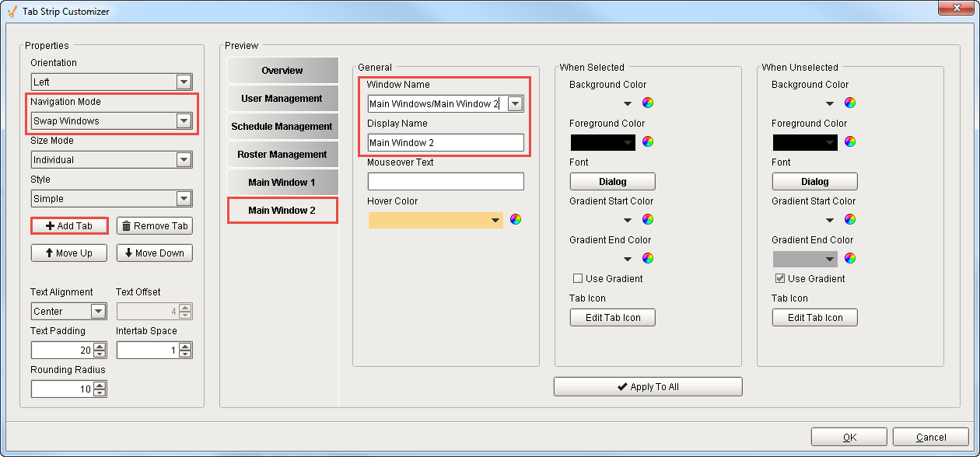Click the Add Tab button
Image resolution: width=980 pixels, height=457 pixels.
(x=68, y=225)
